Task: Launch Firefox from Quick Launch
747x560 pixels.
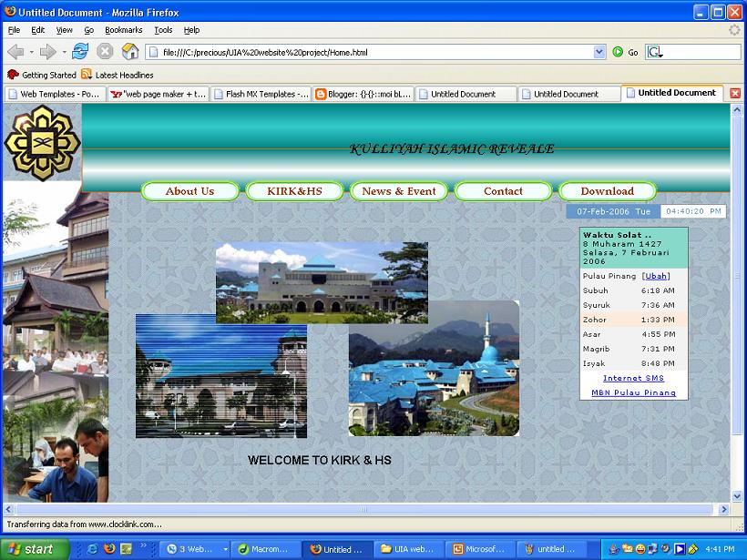Action: [x=109, y=549]
